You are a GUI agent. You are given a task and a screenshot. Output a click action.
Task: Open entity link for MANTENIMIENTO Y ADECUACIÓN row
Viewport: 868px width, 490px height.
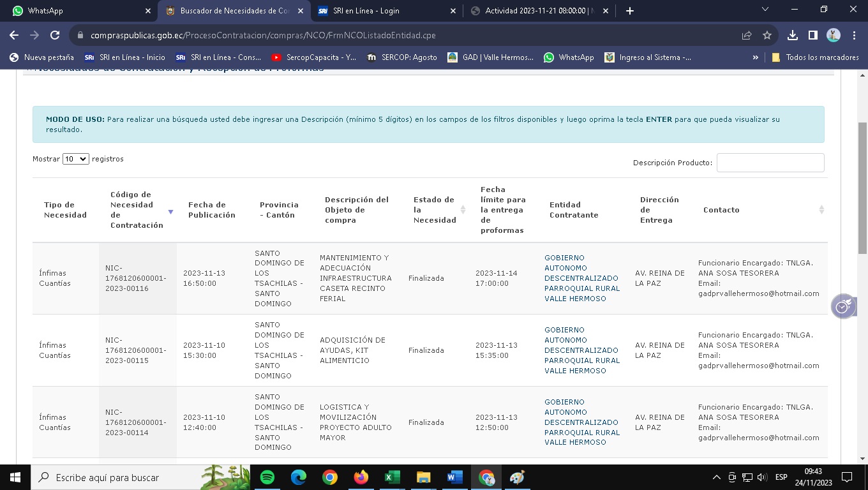581,278
